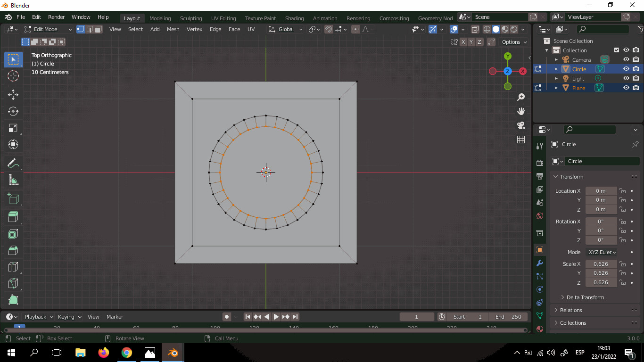This screenshot has width=644, height=362.
Task: Click the Scale X value field
Action: [601, 264]
